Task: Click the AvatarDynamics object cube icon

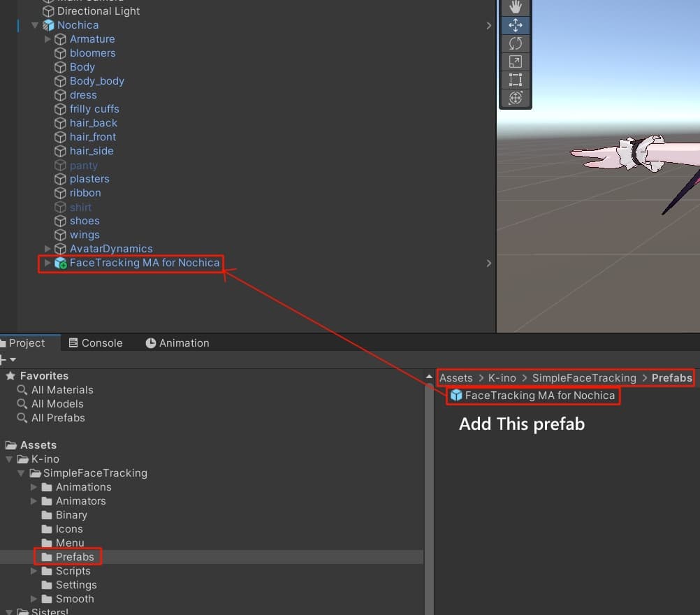Action: pyautogui.click(x=60, y=249)
